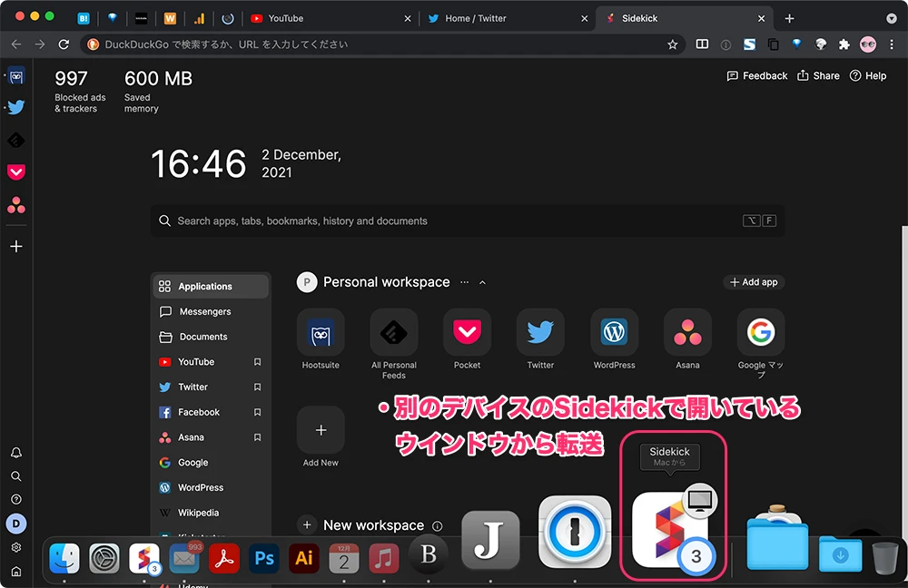
Task: Open Adobe Acrobat from the Dock
Action: (224, 558)
